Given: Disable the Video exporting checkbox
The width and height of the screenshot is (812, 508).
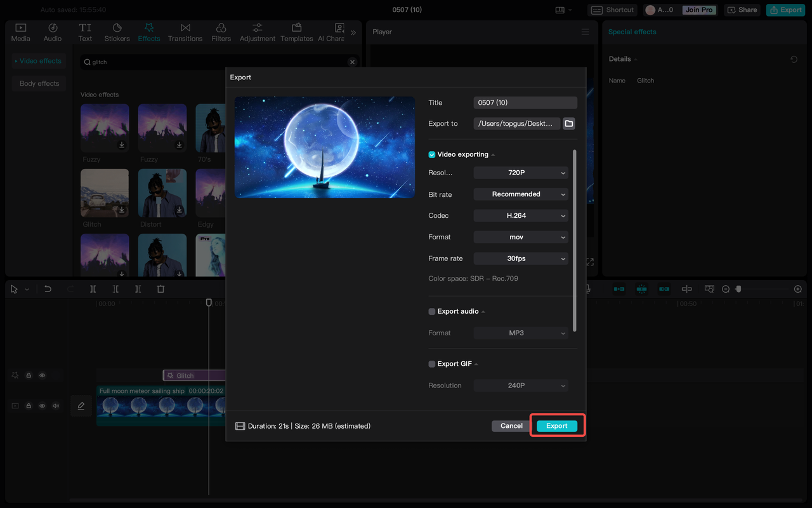Looking at the screenshot, I should pyautogui.click(x=431, y=154).
